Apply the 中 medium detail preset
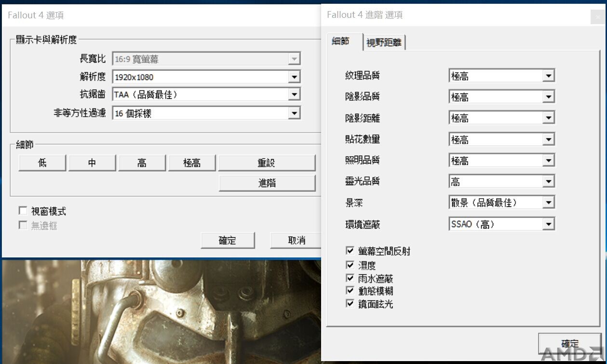The width and height of the screenshot is (607, 364). [x=92, y=163]
